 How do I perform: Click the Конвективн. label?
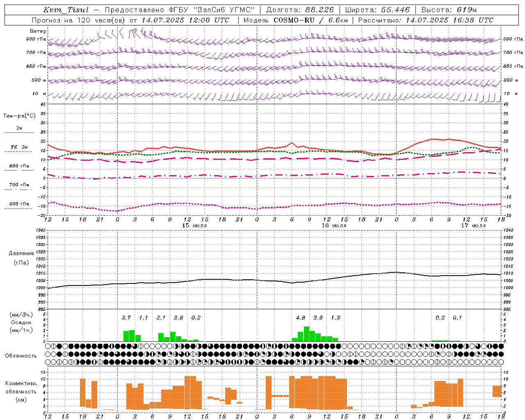[21, 383]
